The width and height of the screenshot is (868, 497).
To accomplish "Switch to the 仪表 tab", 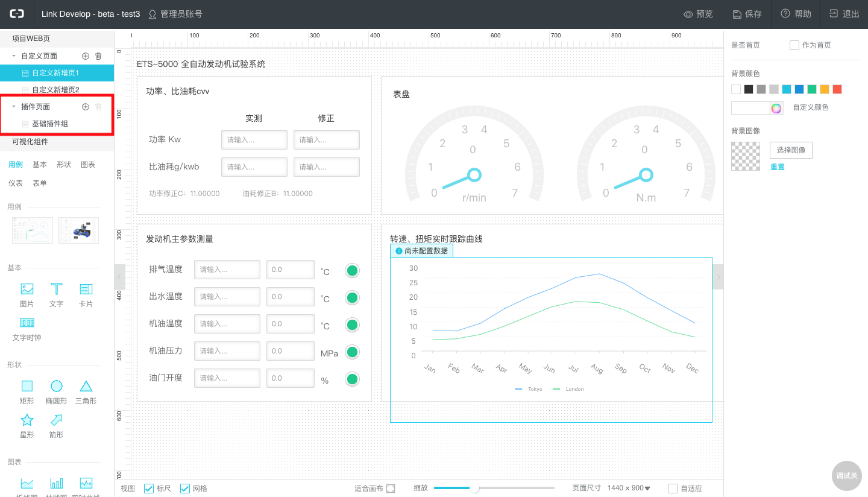I will pos(16,183).
